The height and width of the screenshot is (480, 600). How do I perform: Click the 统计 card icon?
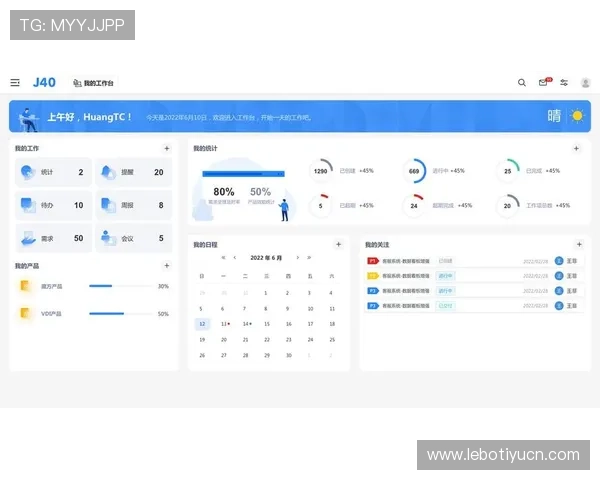click(x=26, y=172)
